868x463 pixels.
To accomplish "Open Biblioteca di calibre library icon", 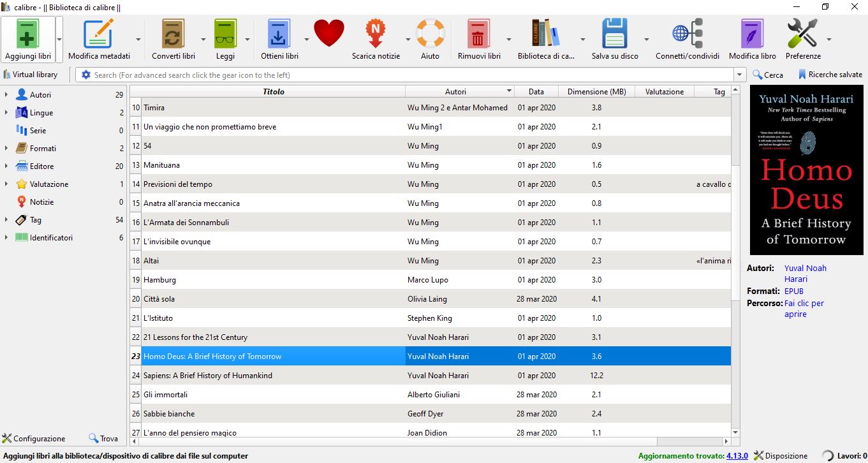I will 546,33.
